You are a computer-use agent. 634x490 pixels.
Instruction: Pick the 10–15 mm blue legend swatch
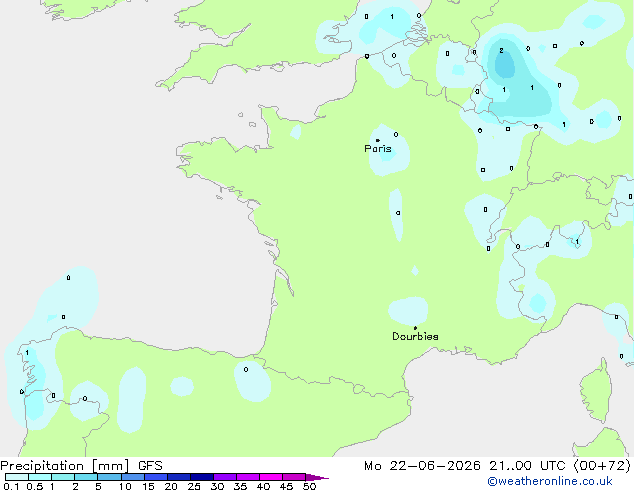[x=133, y=477]
